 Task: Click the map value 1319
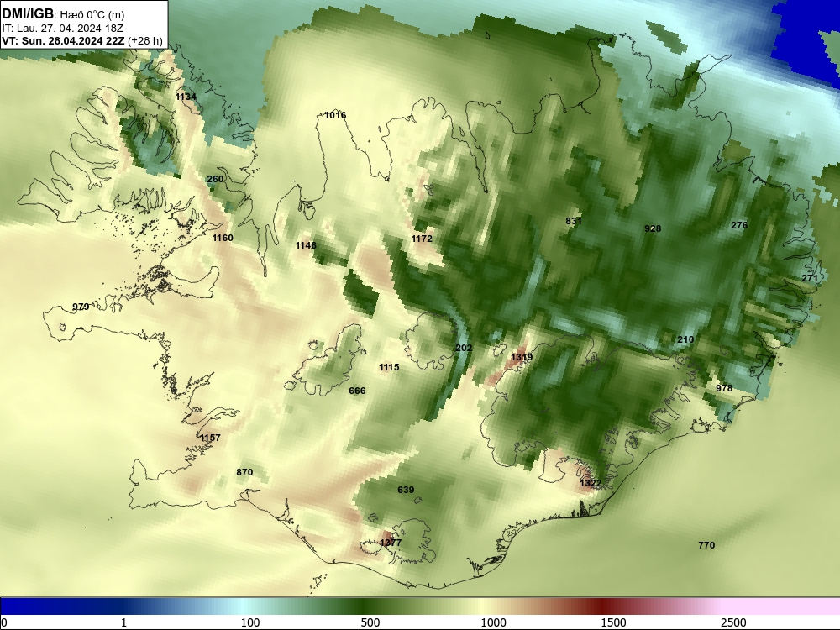(522, 357)
